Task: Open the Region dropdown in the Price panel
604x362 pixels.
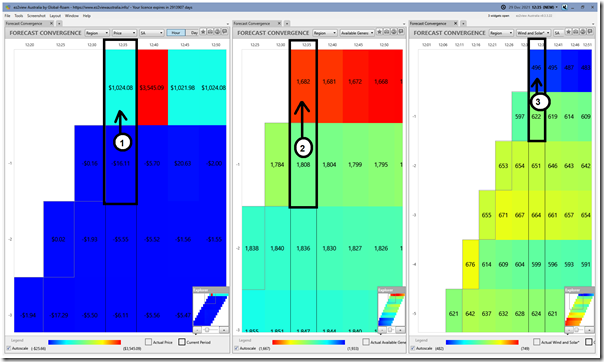Action: click(97, 33)
